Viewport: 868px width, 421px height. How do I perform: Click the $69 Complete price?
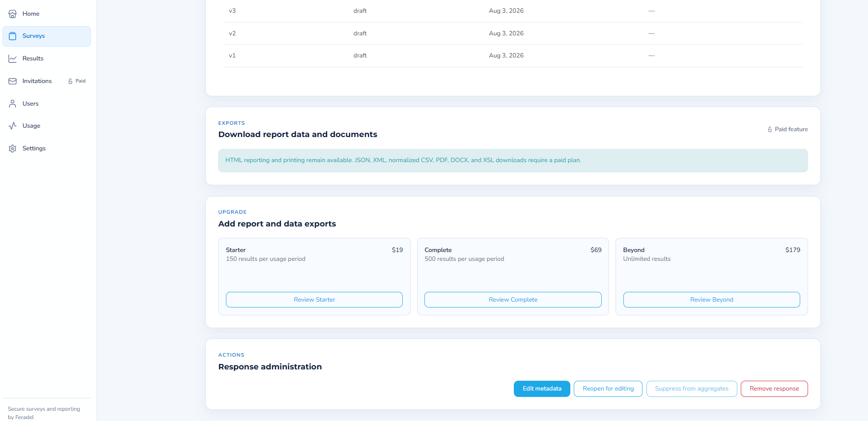click(x=596, y=250)
